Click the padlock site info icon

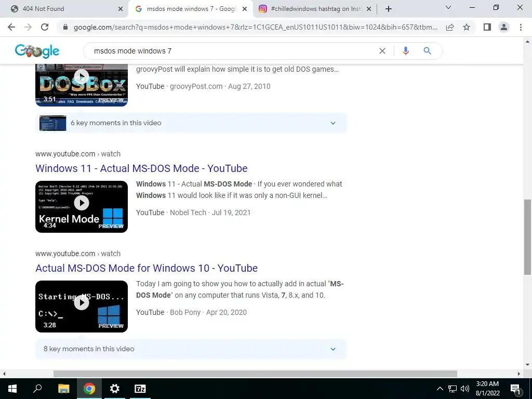click(65, 27)
